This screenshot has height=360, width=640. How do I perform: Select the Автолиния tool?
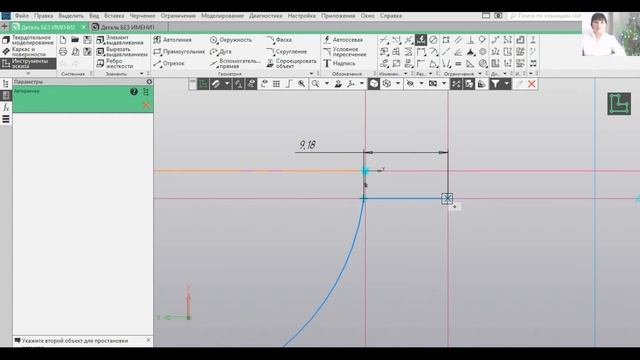click(x=172, y=40)
